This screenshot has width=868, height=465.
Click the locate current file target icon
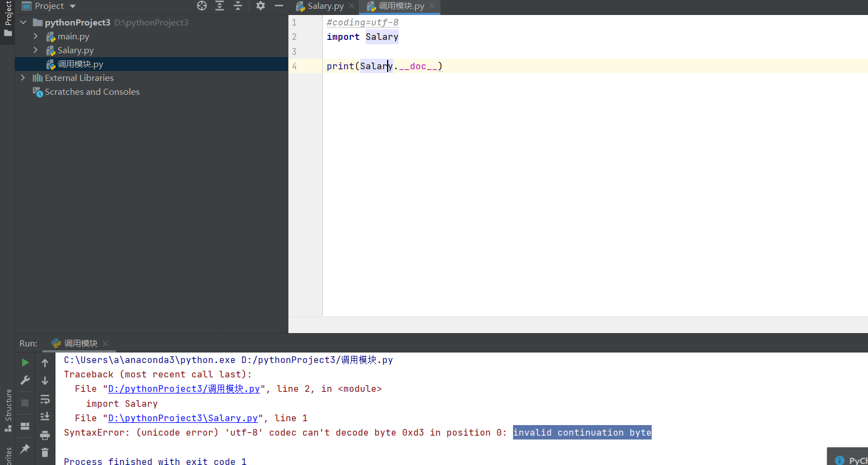click(202, 6)
